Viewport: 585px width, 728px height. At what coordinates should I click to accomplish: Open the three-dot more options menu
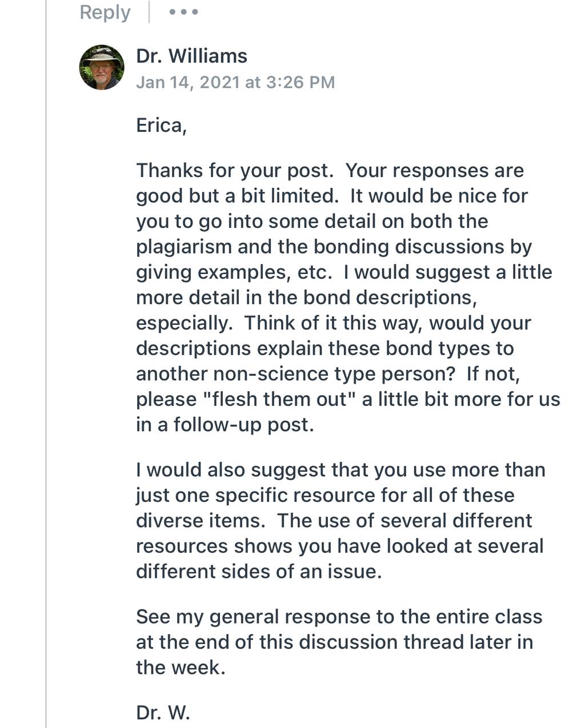tap(183, 12)
